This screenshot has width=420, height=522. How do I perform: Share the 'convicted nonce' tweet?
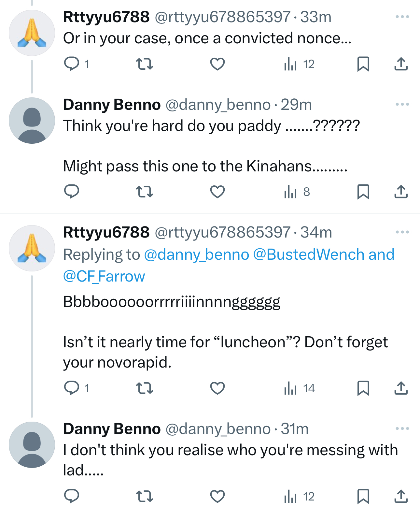(401, 64)
